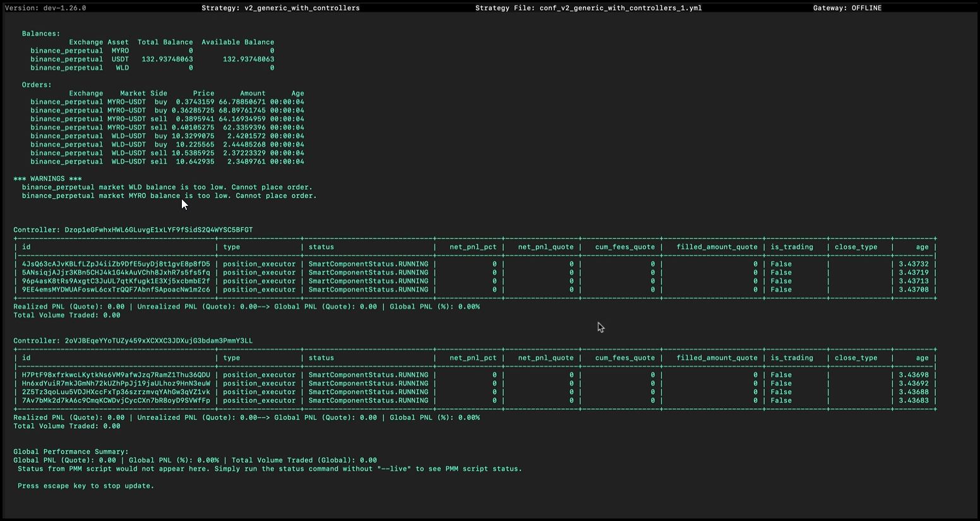Click the Global Performance Summary heading
The image size is (980, 521).
click(71, 452)
